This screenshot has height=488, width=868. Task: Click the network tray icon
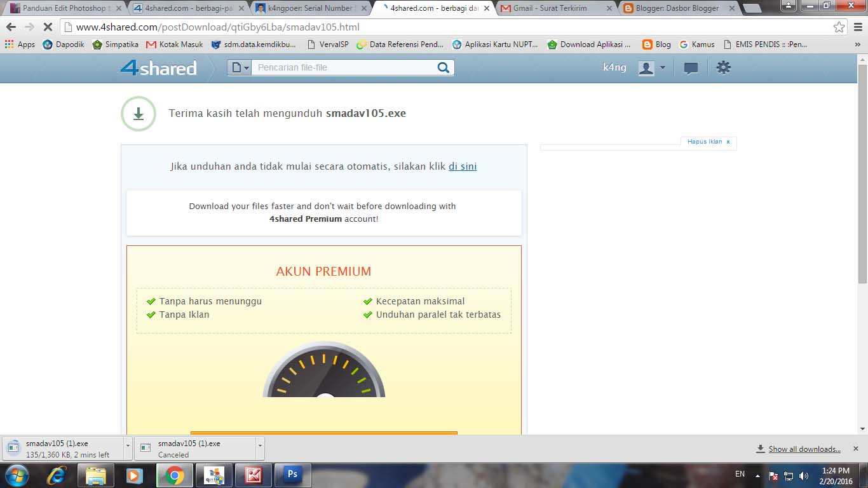point(789,475)
